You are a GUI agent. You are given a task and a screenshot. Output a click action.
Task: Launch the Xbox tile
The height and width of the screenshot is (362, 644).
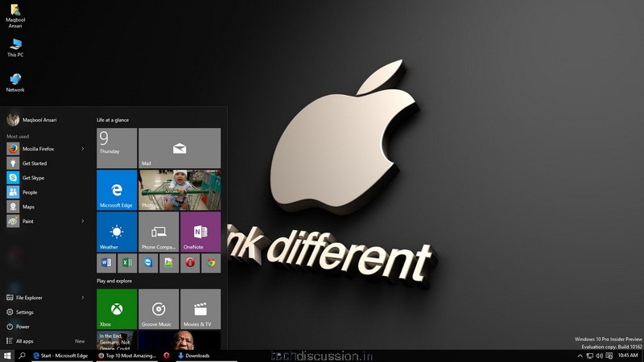117,310
